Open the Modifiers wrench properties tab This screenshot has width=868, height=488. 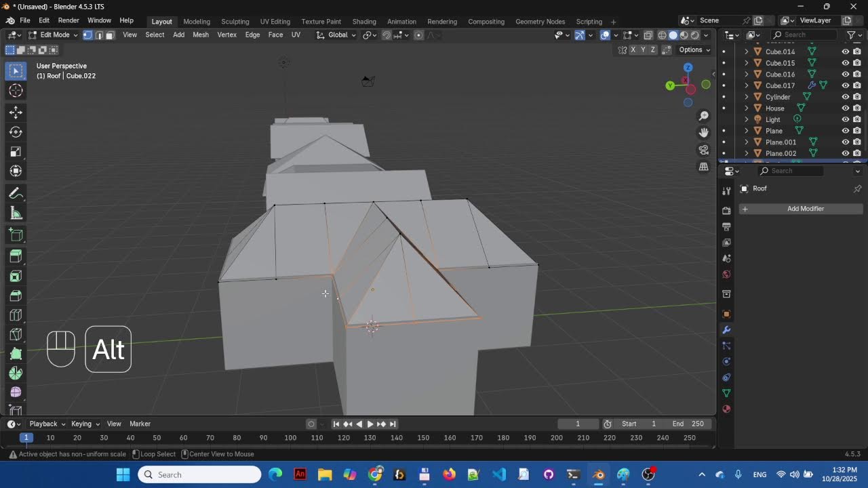pyautogui.click(x=726, y=330)
